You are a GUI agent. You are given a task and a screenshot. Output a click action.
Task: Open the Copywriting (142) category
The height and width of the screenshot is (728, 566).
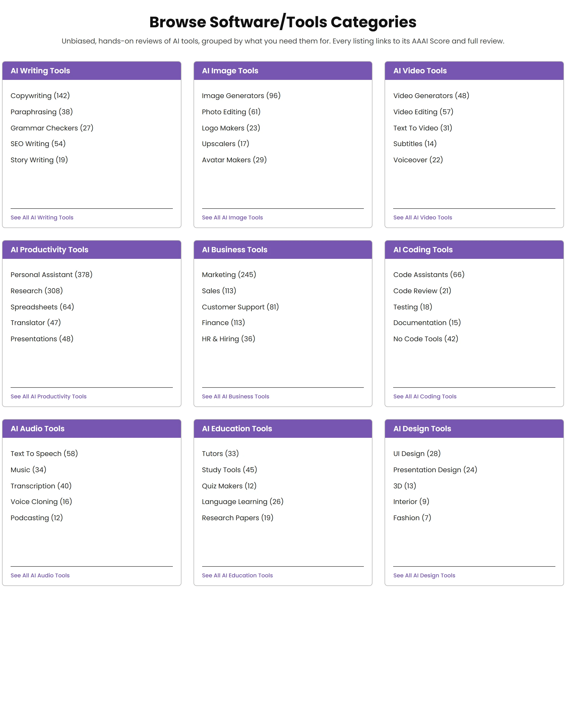pyautogui.click(x=40, y=96)
